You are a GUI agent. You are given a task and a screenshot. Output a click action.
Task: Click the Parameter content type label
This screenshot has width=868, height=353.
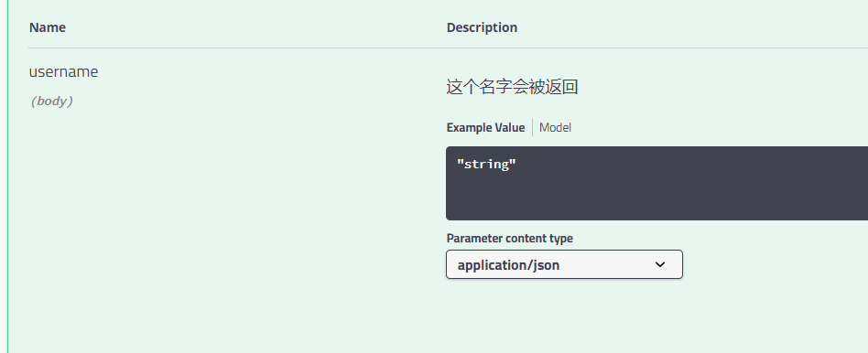510,239
